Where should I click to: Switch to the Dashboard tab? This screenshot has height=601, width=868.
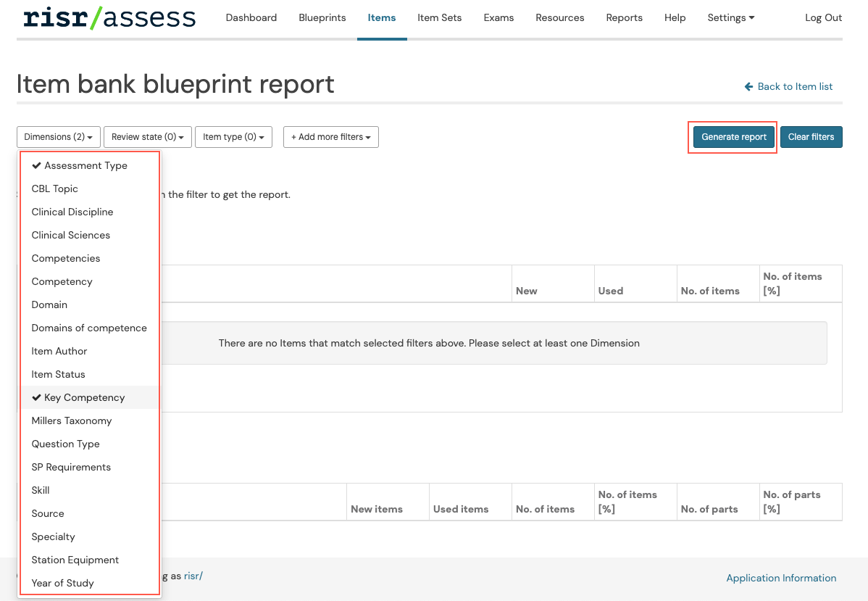click(x=251, y=17)
